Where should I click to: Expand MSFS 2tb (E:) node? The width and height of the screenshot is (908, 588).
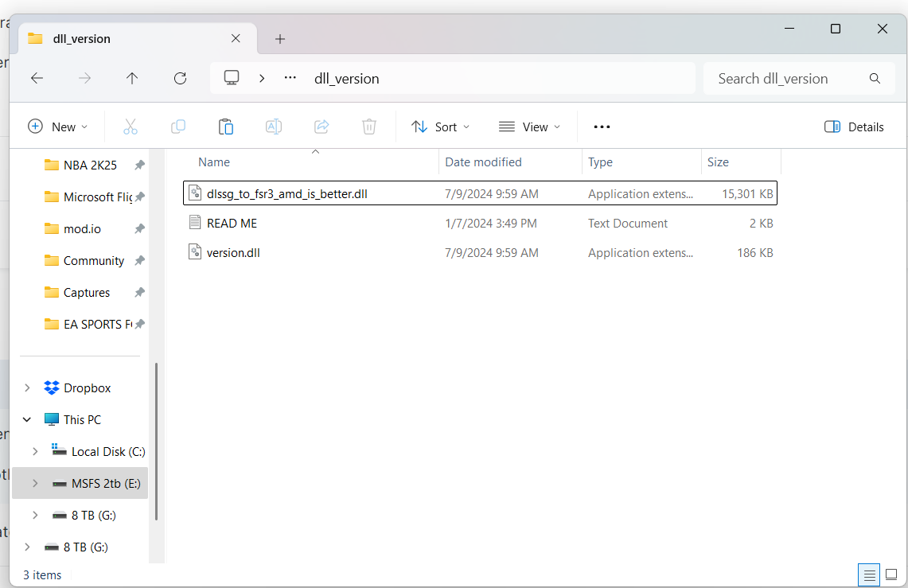coord(35,483)
